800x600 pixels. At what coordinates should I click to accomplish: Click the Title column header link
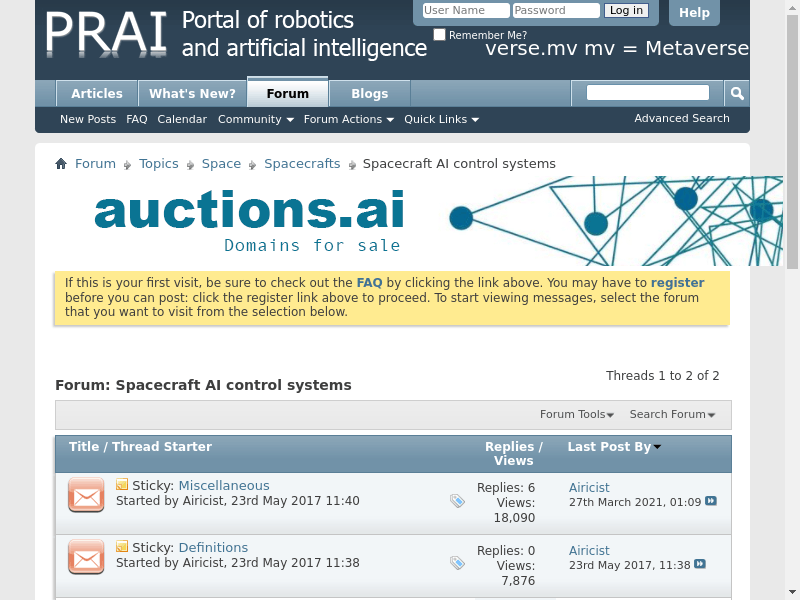click(x=84, y=447)
